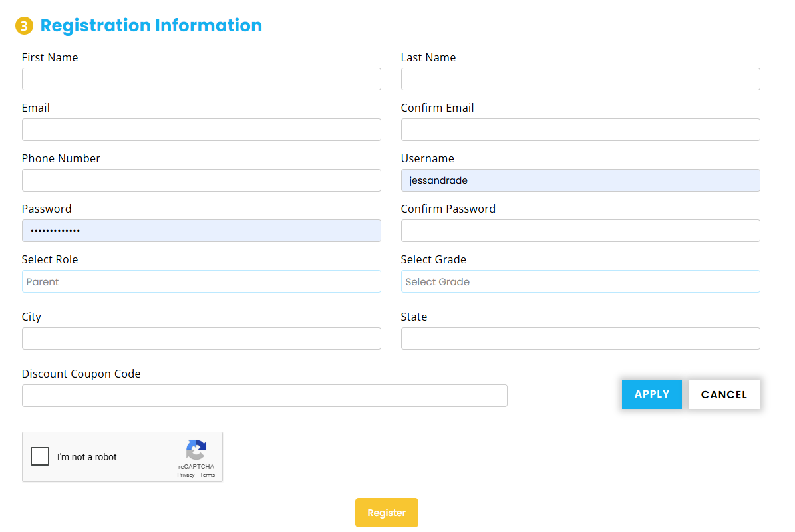Click into the City text box
Viewport: 795px width, 532px height.
click(201, 338)
